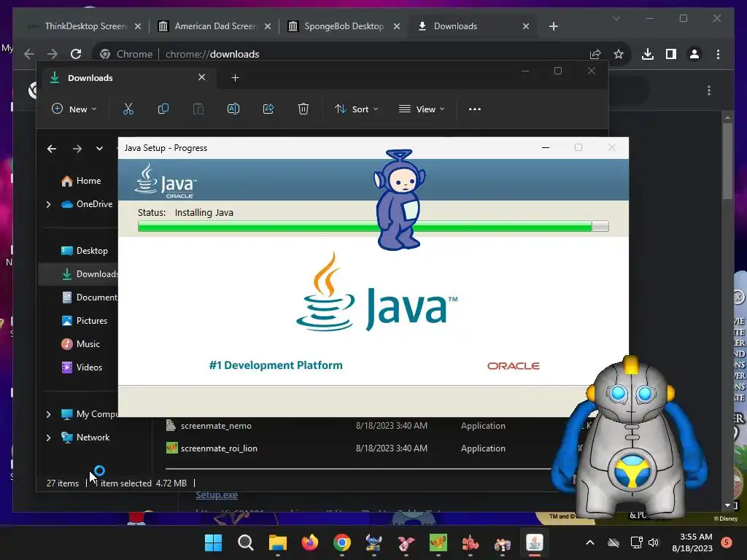Bookmark this page with the star icon
The height and width of the screenshot is (560, 747).
[x=619, y=54]
